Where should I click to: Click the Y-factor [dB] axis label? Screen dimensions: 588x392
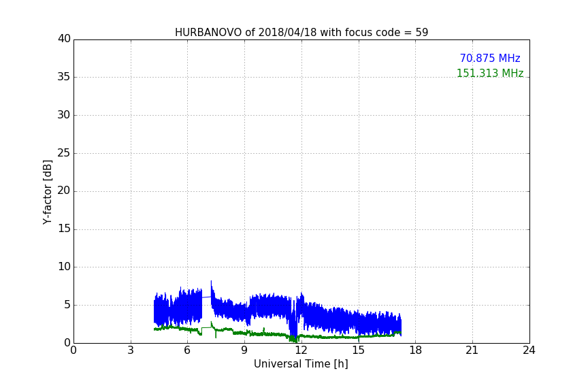point(47,192)
